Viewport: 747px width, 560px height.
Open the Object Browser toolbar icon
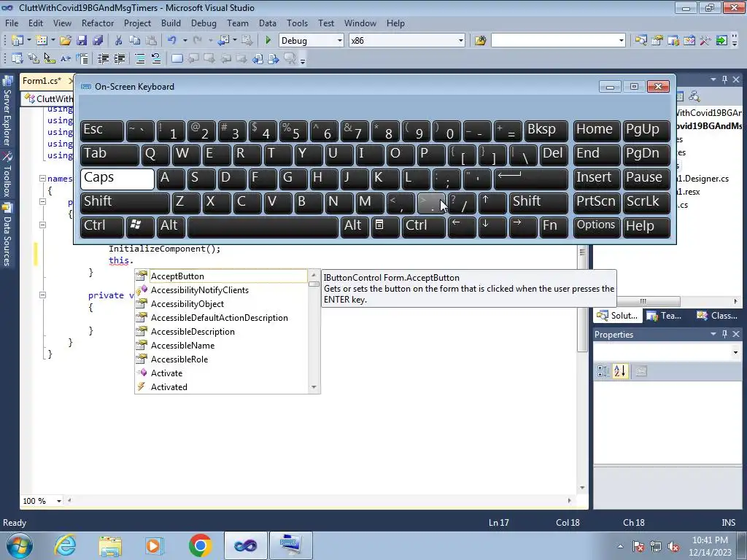(689, 41)
